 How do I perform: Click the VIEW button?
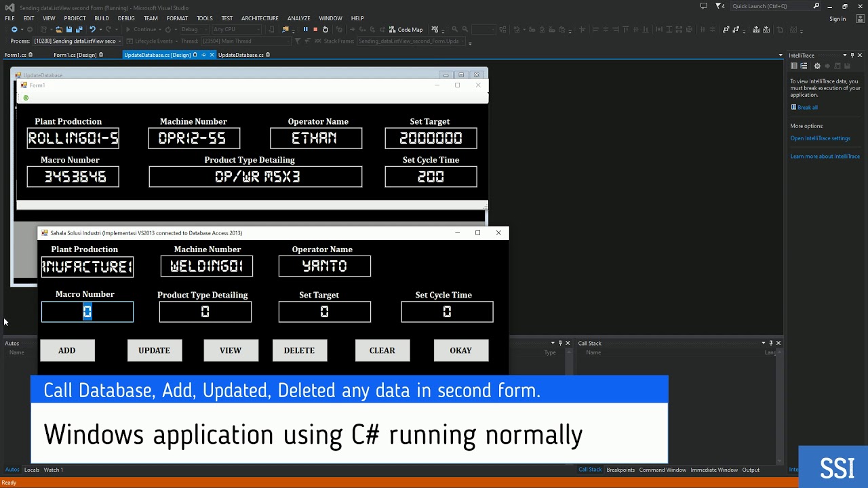click(x=231, y=350)
